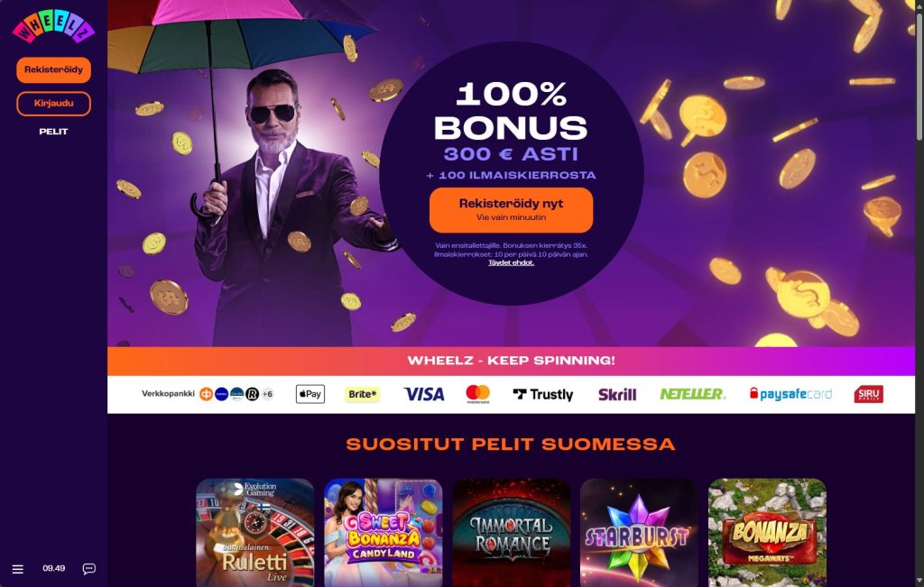This screenshot has height=587, width=924.
Task: Click the Wheelz logo
Action: 53,26
